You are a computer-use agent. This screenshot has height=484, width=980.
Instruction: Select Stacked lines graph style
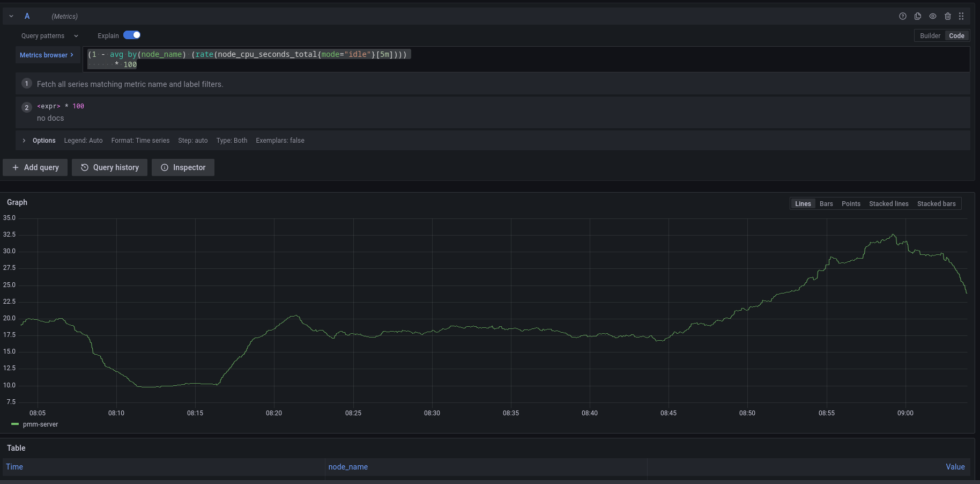pos(888,204)
